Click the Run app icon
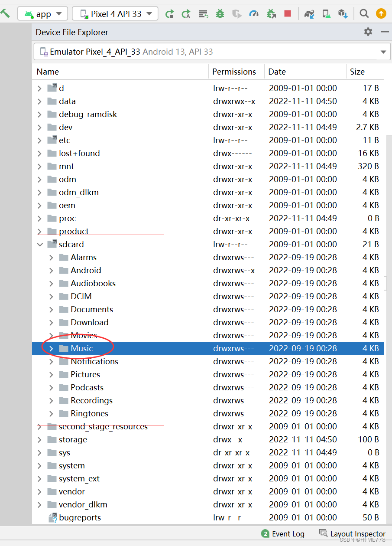The height and width of the screenshot is (546, 392). (x=169, y=14)
